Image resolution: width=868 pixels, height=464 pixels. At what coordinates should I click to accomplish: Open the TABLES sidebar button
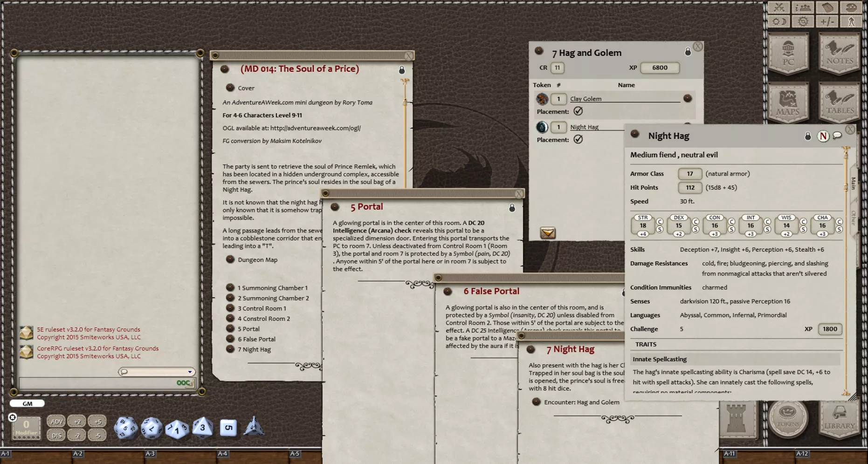(x=840, y=102)
